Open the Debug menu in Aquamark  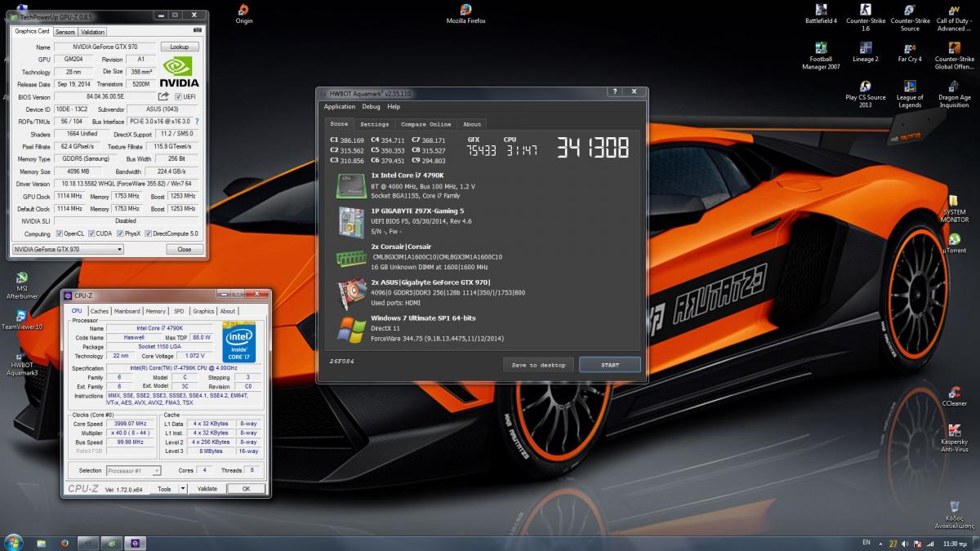(371, 106)
